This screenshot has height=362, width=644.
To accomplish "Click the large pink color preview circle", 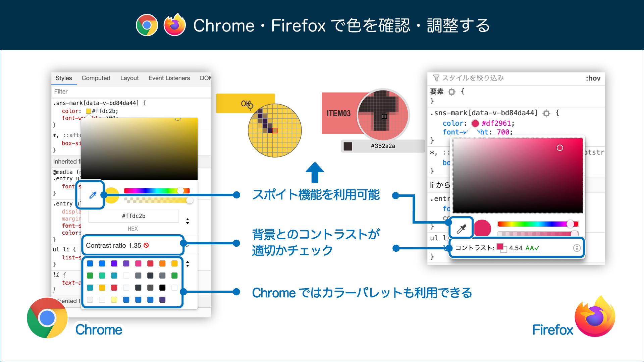I will [x=483, y=229].
